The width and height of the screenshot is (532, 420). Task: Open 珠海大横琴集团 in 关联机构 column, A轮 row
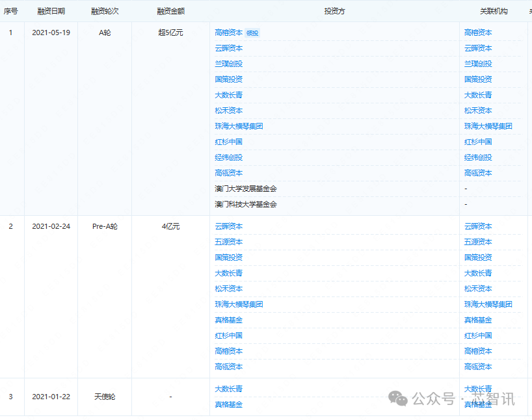tap(488, 126)
